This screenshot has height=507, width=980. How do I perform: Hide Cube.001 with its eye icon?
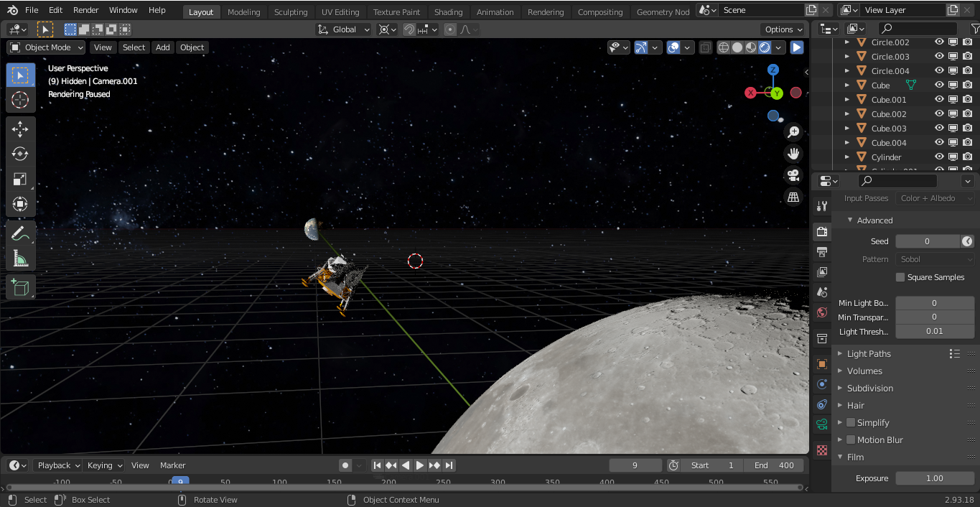coord(938,99)
